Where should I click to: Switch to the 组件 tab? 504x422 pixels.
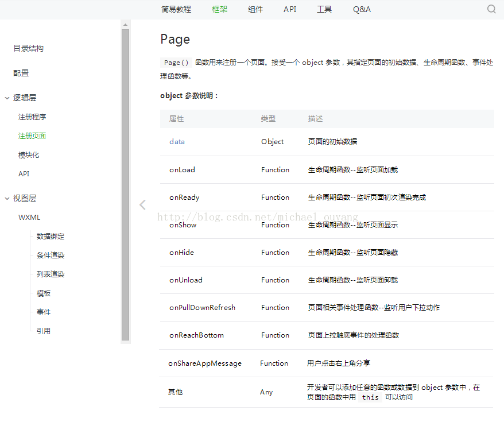point(255,9)
